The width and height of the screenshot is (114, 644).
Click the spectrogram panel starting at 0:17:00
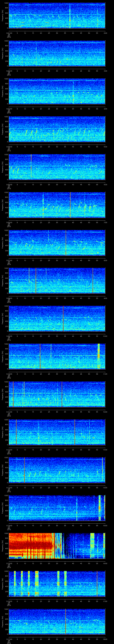(57, 621)
